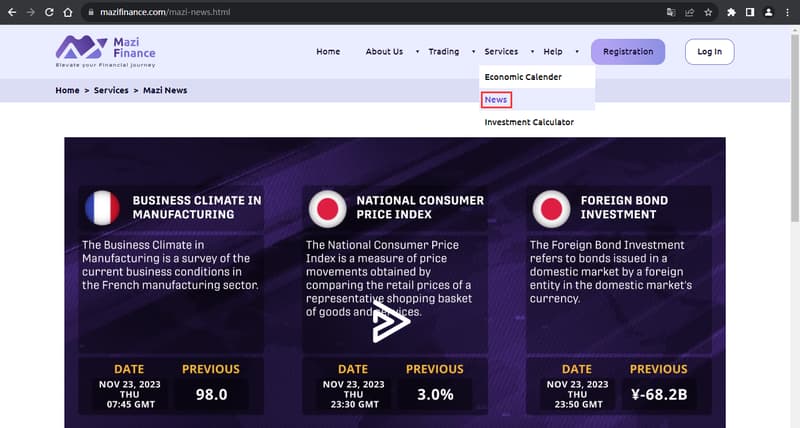Click the previous value ¥-68.2B

coord(659,394)
